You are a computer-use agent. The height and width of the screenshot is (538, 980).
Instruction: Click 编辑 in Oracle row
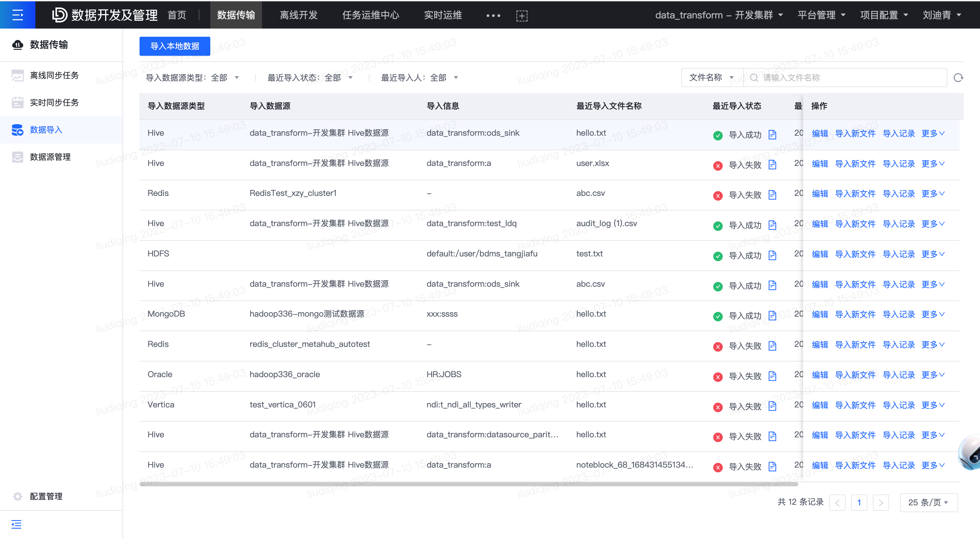pos(820,375)
